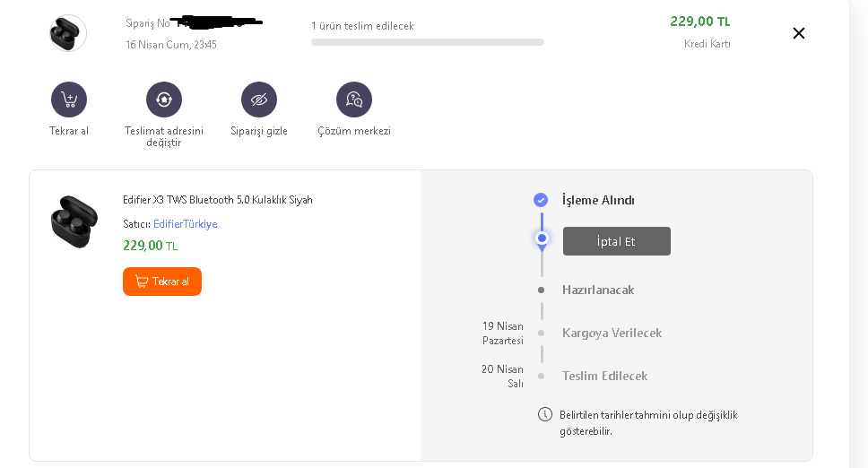Image resolution: width=868 pixels, height=468 pixels.
Task: Click the change delivery address icon
Action: tap(164, 100)
